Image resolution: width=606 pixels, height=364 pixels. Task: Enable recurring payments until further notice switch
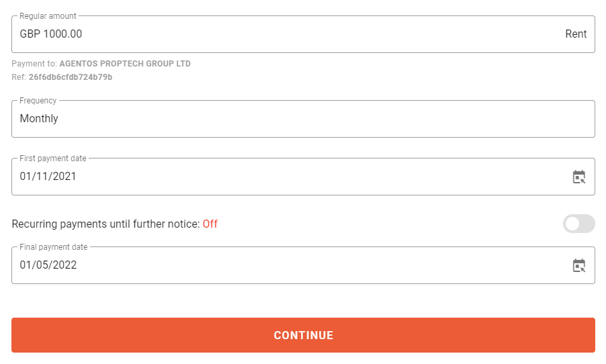coord(578,224)
